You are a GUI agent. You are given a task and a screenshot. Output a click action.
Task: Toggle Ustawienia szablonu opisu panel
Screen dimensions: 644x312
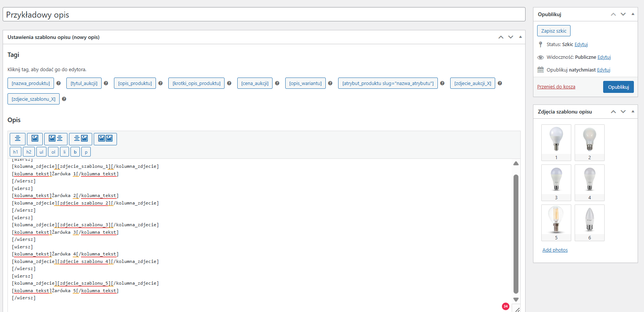[520, 37]
